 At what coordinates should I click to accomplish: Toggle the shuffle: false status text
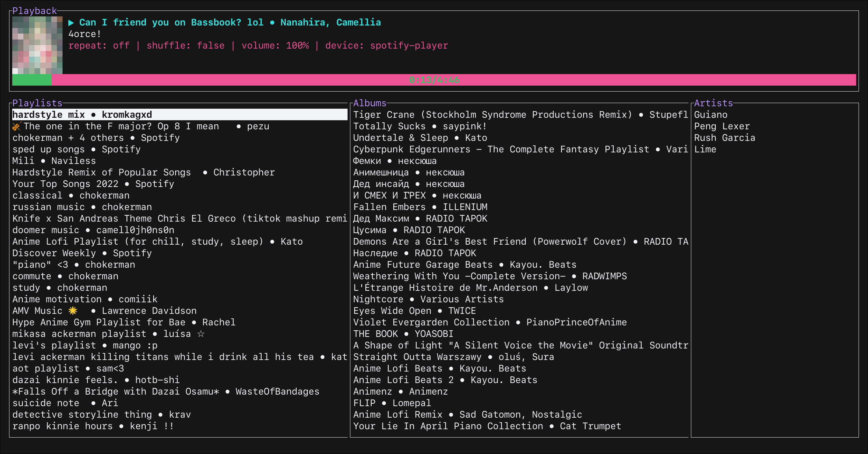pos(185,46)
